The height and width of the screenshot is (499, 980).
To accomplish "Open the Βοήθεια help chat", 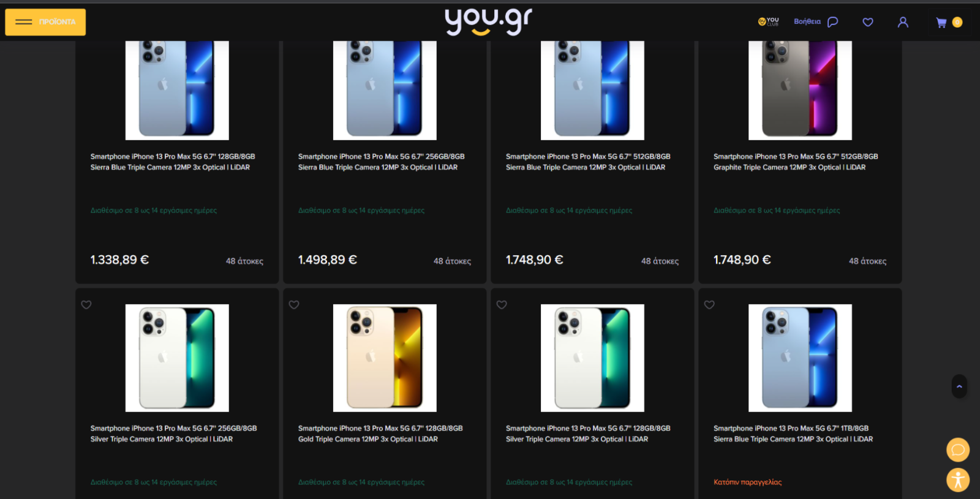I will [816, 21].
